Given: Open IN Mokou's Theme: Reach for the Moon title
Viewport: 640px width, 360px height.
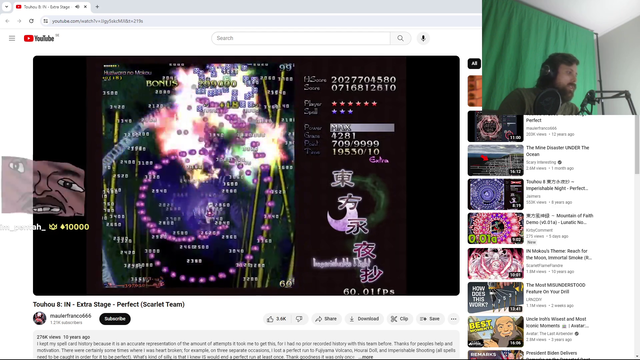Looking at the screenshot, I should tap(558, 254).
